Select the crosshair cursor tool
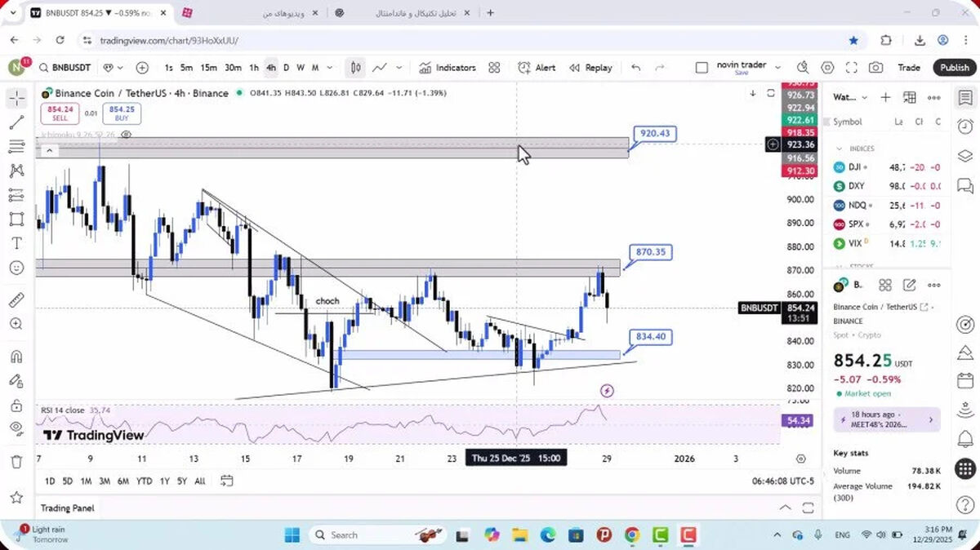This screenshot has height=550, width=980. [x=16, y=99]
